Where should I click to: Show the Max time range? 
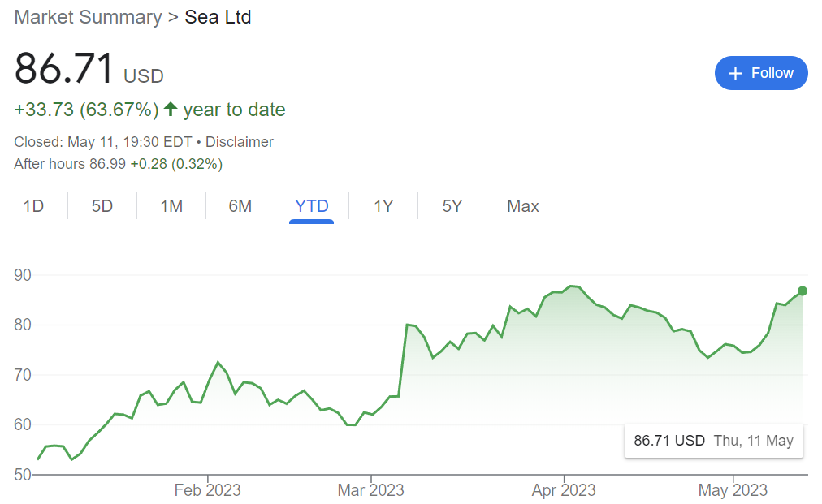pyautogui.click(x=522, y=206)
